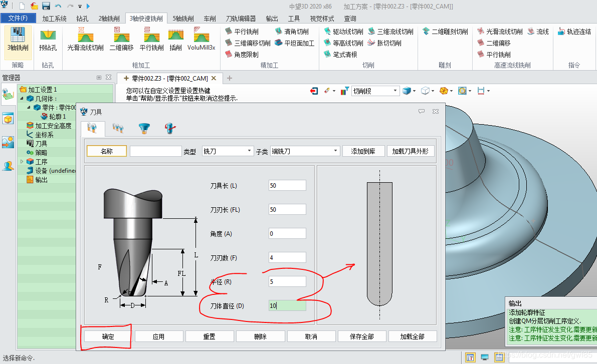This screenshot has height=364, width=597.
Task: Click the 刀体直径 (D) input field
Action: [x=287, y=306]
